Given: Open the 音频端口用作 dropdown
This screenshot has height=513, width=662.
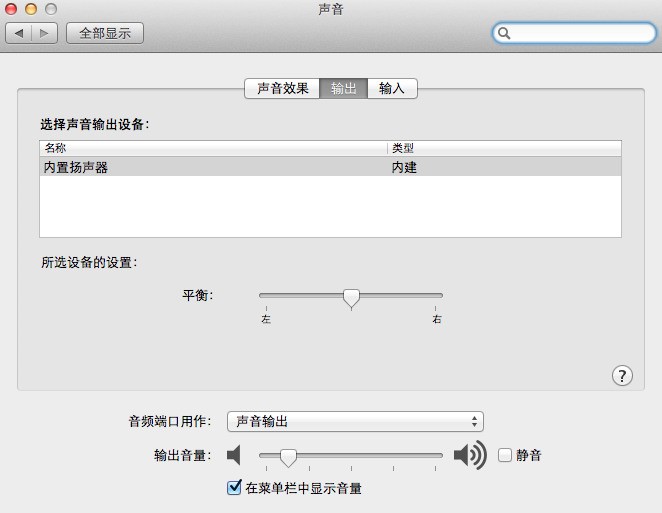Looking at the screenshot, I should pyautogui.click(x=355, y=421).
